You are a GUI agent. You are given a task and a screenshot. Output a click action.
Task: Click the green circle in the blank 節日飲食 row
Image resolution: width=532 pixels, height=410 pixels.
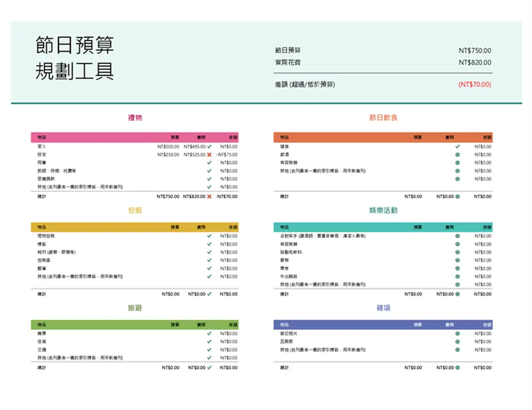coord(458,179)
